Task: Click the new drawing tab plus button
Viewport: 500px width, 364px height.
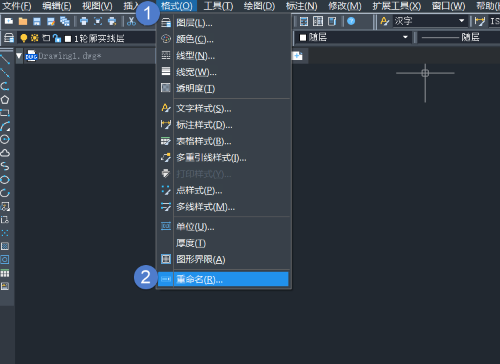Action: (x=297, y=56)
